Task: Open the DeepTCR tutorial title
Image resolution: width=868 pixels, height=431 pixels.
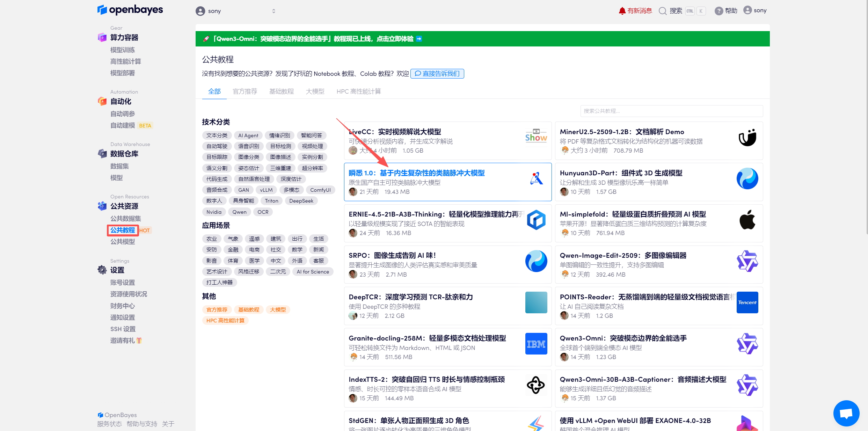Action: (x=411, y=297)
